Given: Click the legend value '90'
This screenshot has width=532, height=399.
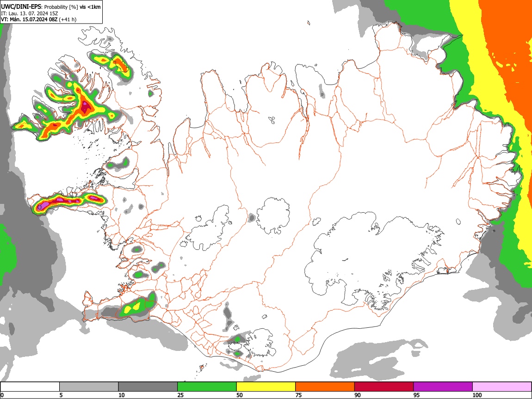Looking at the screenshot, I should pyautogui.click(x=358, y=395).
